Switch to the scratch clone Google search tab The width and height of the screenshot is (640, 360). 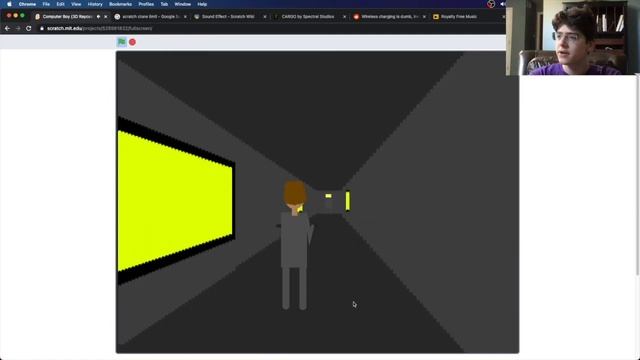click(x=150, y=17)
